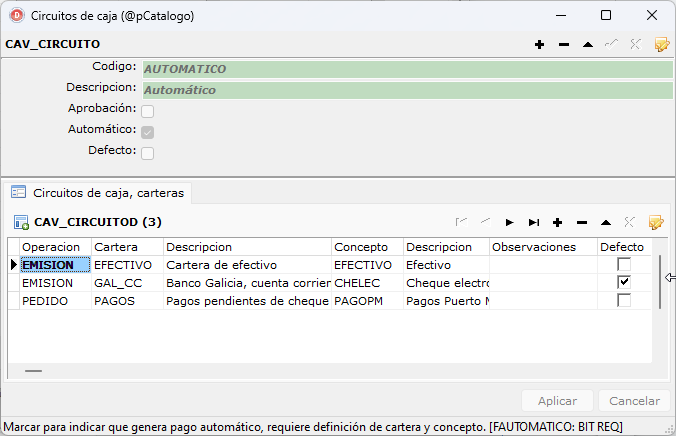Remove the selected row from CAV_CIRCUITOD grid
Screen dimensions: 676x436
581,222
